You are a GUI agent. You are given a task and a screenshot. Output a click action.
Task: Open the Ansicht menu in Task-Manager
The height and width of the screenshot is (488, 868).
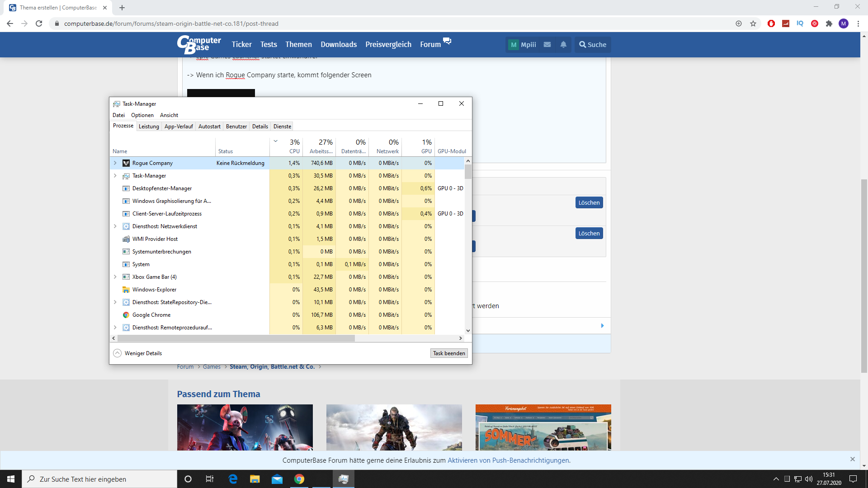tap(169, 115)
